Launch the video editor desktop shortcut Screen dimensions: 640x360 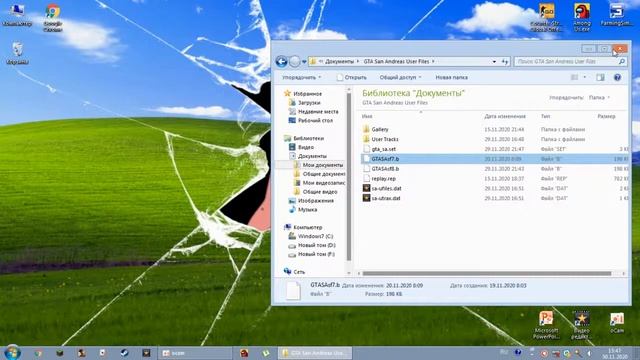[581, 325]
